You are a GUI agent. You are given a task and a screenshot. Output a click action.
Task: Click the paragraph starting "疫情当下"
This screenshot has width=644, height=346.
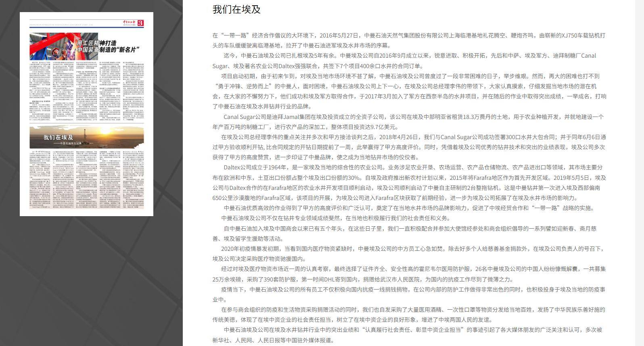click(x=409, y=294)
